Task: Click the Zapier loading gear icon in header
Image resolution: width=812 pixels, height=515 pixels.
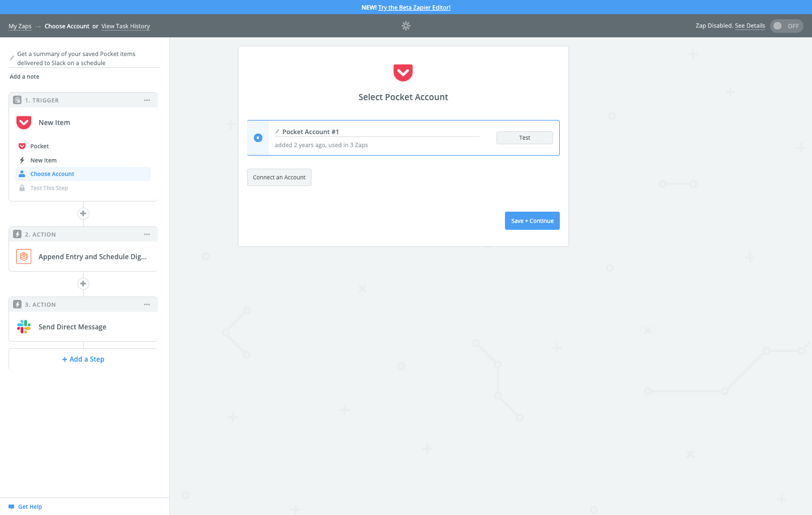Action: pyautogui.click(x=406, y=26)
